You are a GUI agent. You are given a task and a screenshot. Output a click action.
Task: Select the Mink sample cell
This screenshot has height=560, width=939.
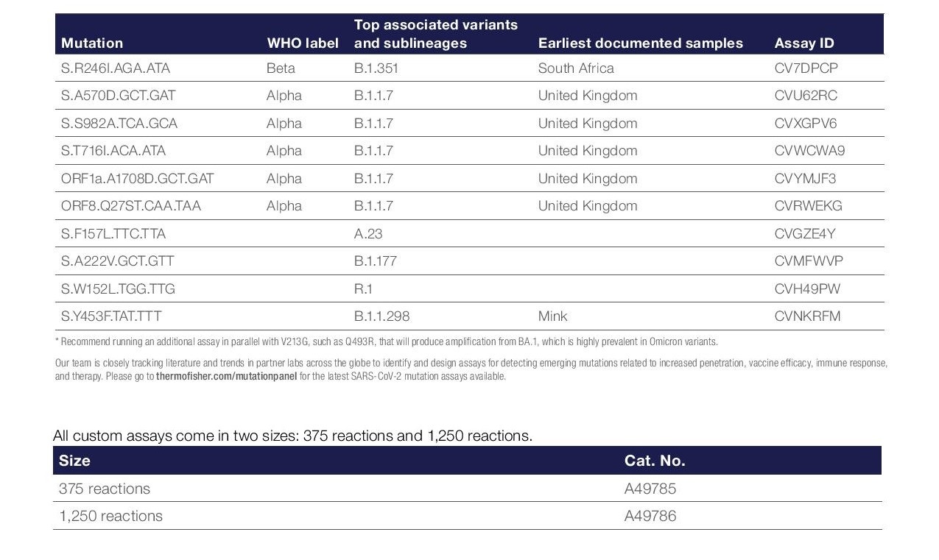click(x=553, y=316)
